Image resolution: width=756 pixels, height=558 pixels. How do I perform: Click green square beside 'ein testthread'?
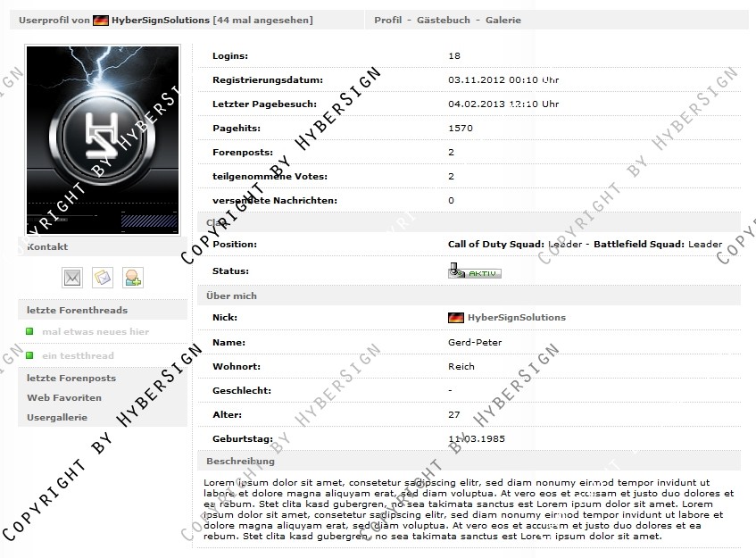tap(29, 355)
